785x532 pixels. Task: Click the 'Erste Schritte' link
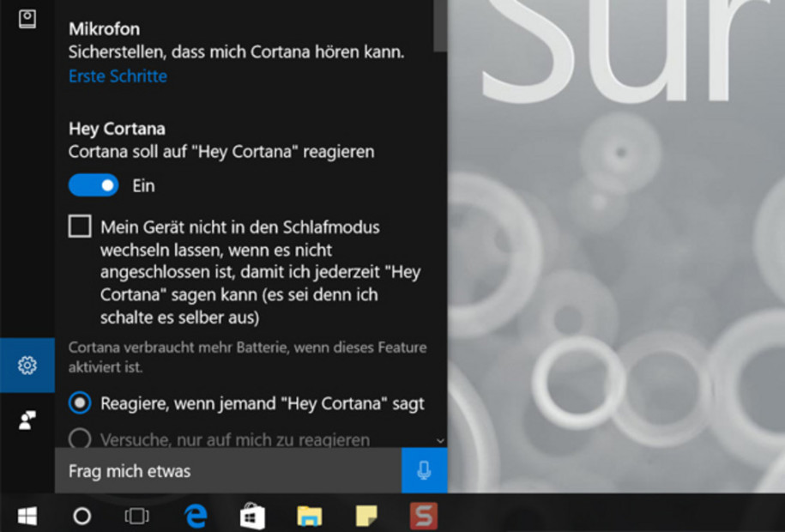[x=118, y=76]
